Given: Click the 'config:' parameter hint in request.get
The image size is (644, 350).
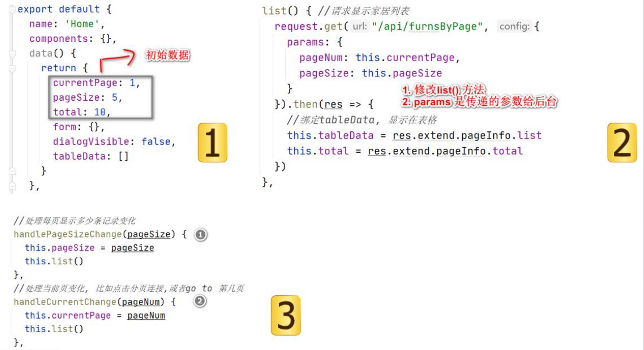Looking at the screenshot, I should coord(514,26).
